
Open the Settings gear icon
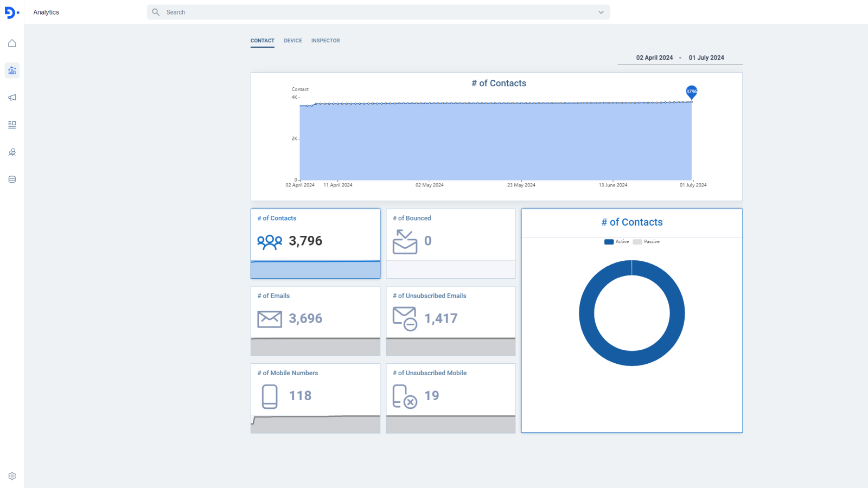12,476
